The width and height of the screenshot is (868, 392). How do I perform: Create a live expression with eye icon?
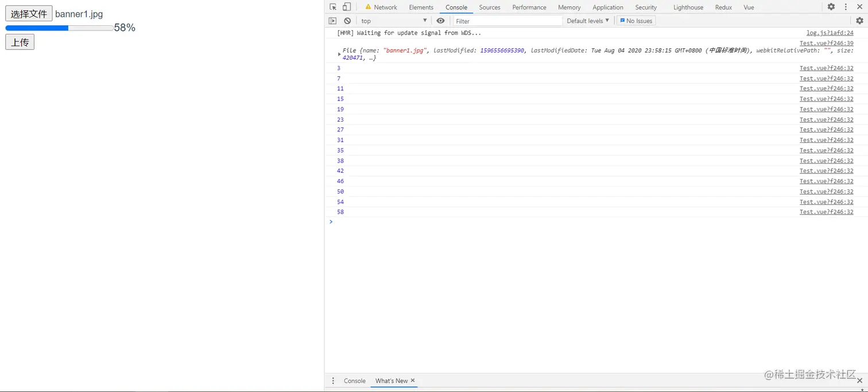(x=440, y=21)
